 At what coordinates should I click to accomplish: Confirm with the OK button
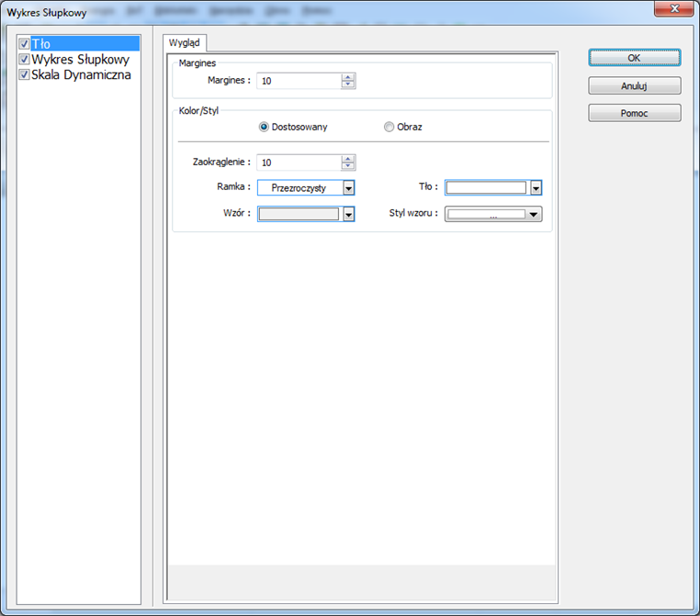tap(635, 58)
